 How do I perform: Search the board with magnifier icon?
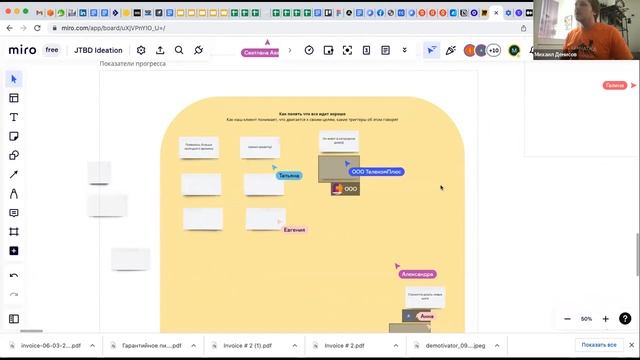[x=179, y=50]
